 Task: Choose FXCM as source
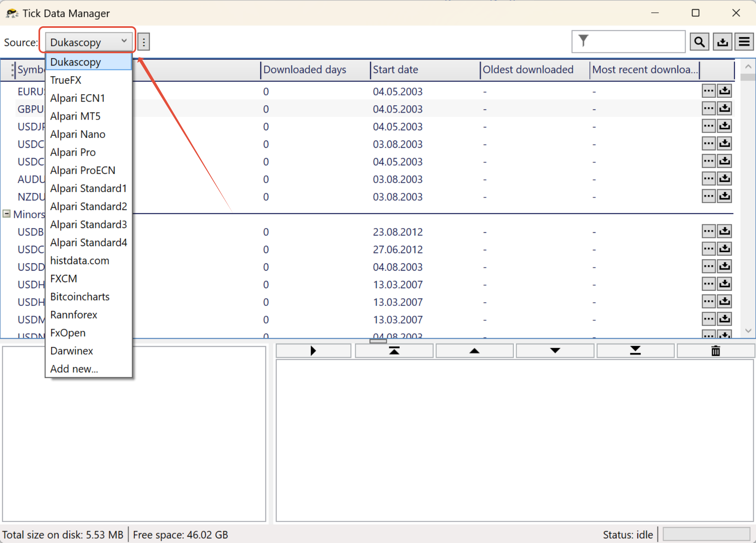tap(89, 278)
